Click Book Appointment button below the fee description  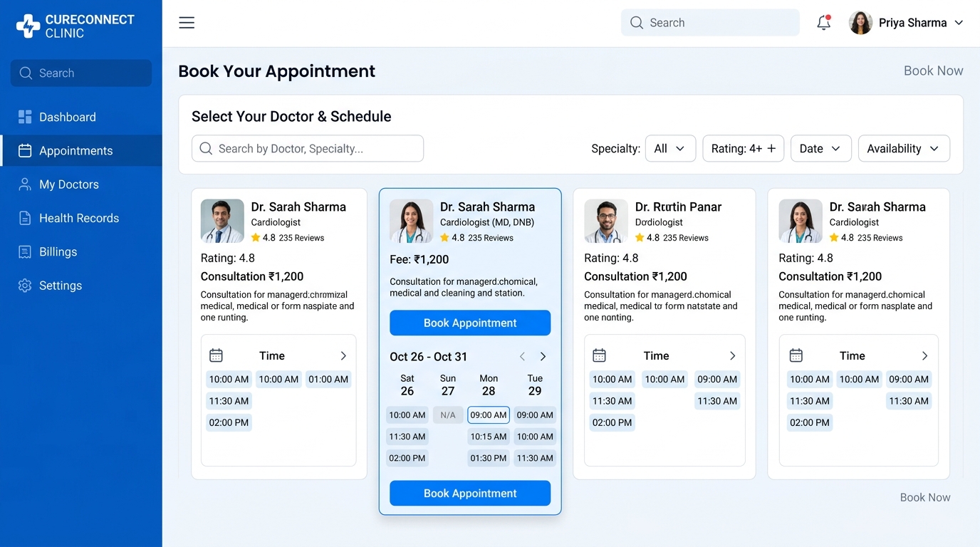(470, 323)
